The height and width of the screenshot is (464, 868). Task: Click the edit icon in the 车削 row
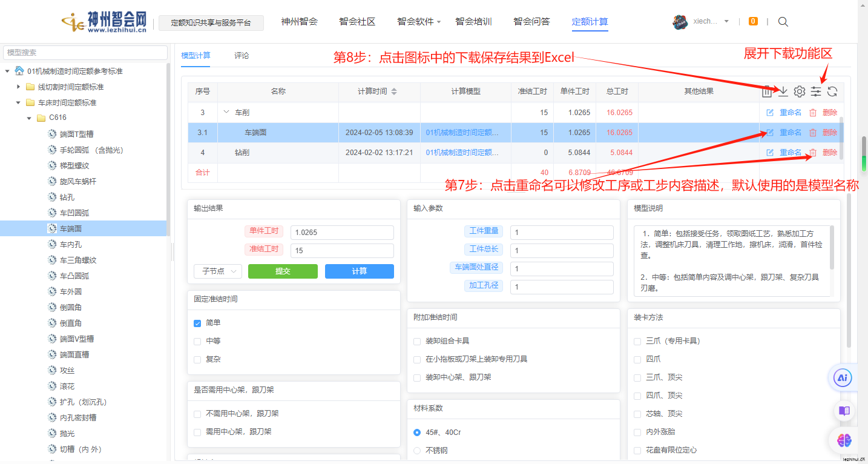(x=770, y=113)
